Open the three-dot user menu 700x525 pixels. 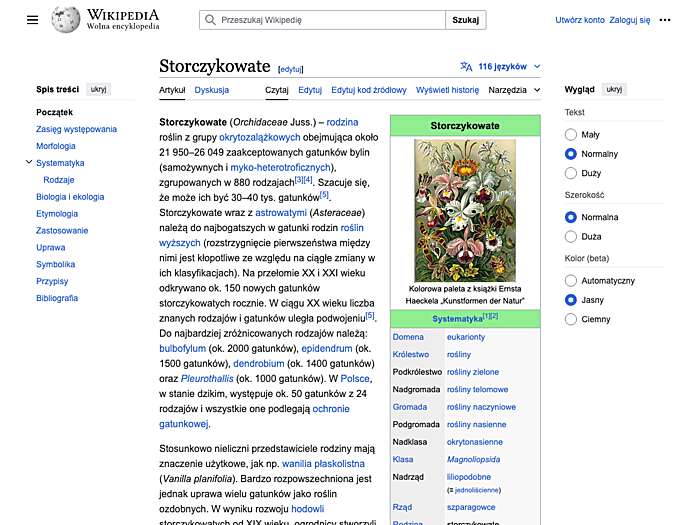pyautogui.click(x=665, y=20)
